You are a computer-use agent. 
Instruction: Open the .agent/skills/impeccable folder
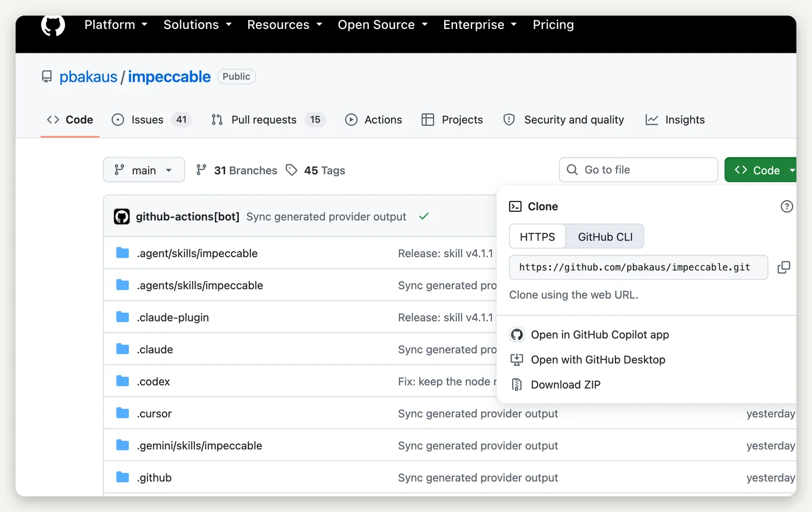click(x=197, y=253)
